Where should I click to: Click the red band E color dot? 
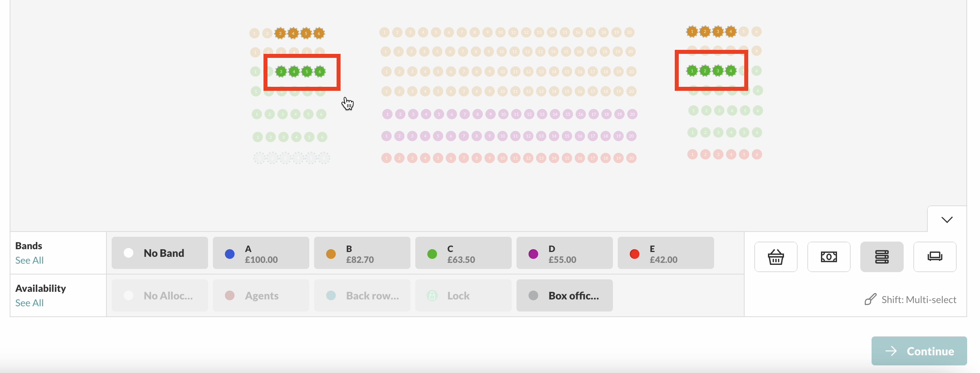(x=635, y=254)
